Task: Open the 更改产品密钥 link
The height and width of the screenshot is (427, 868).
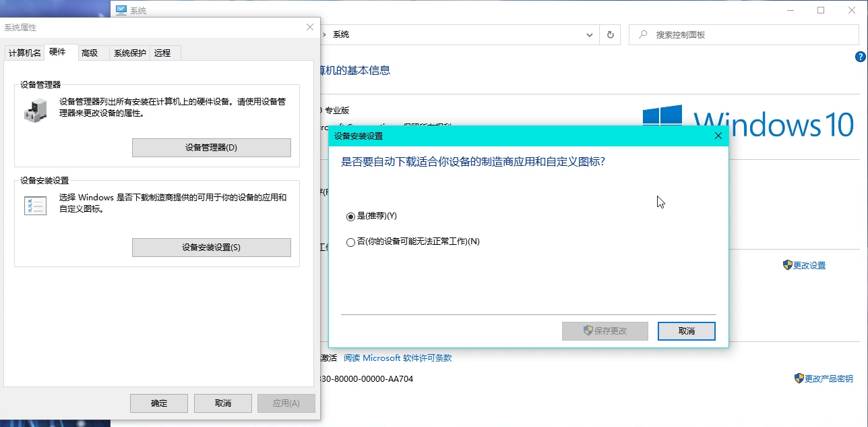Action: 829,379
